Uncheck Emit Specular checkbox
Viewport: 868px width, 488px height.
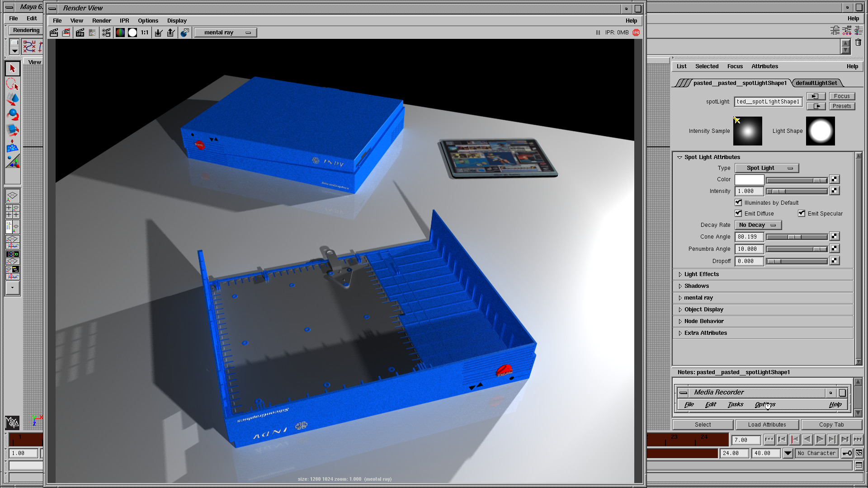pos(802,213)
